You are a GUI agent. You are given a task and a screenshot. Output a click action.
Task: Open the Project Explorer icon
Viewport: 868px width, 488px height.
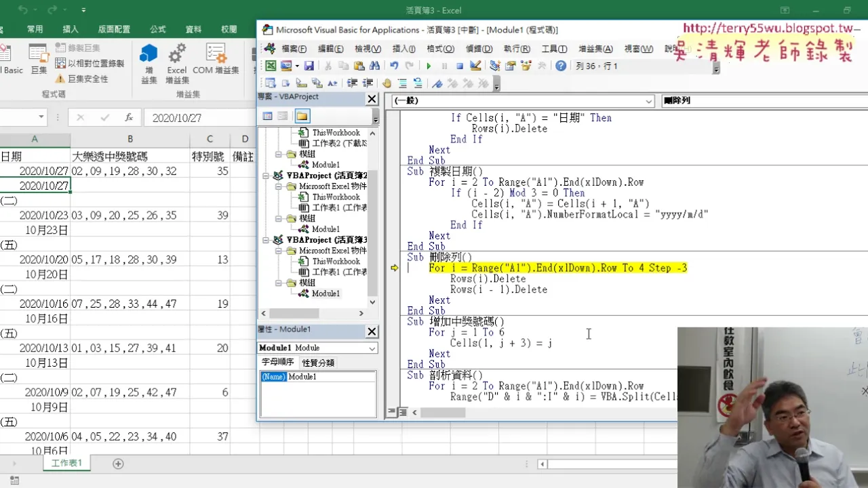[495, 66]
